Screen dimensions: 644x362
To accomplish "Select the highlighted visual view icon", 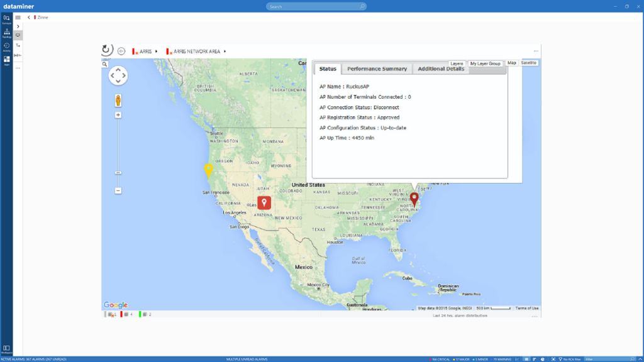I will (18, 35).
